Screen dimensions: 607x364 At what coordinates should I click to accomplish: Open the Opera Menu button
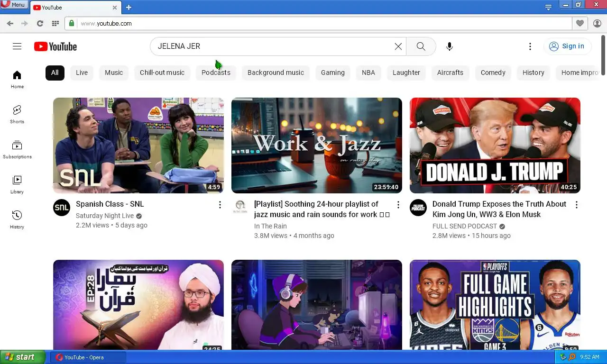[x=14, y=4]
